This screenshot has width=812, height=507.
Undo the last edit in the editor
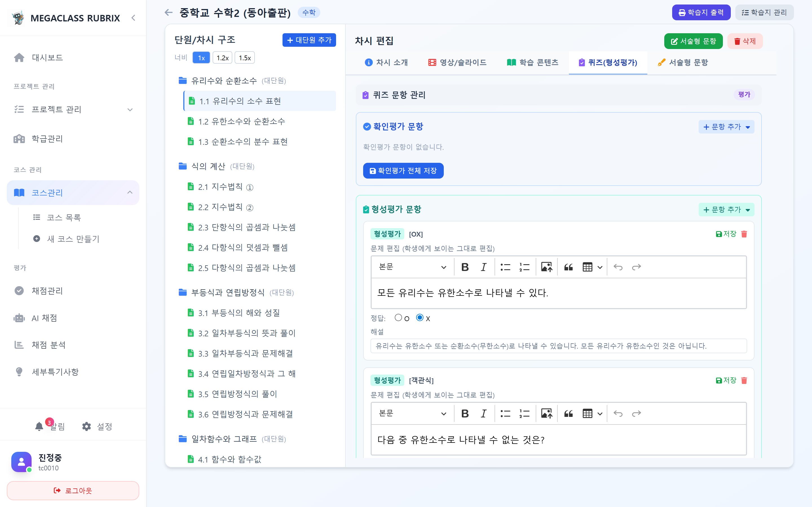pyautogui.click(x=618, y=267)
